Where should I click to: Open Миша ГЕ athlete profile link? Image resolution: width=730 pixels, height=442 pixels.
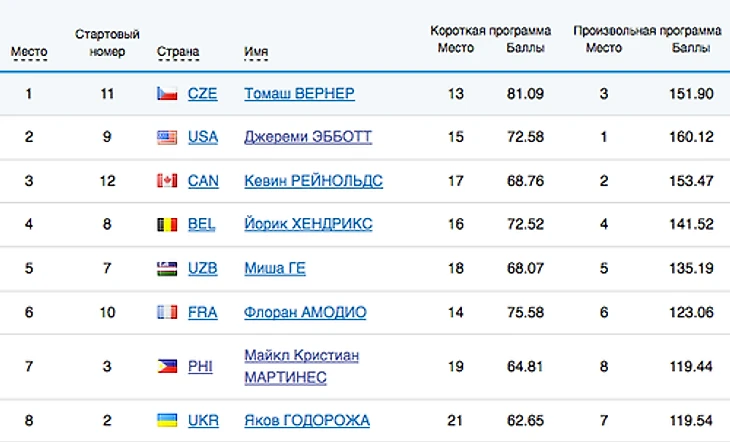275,268
